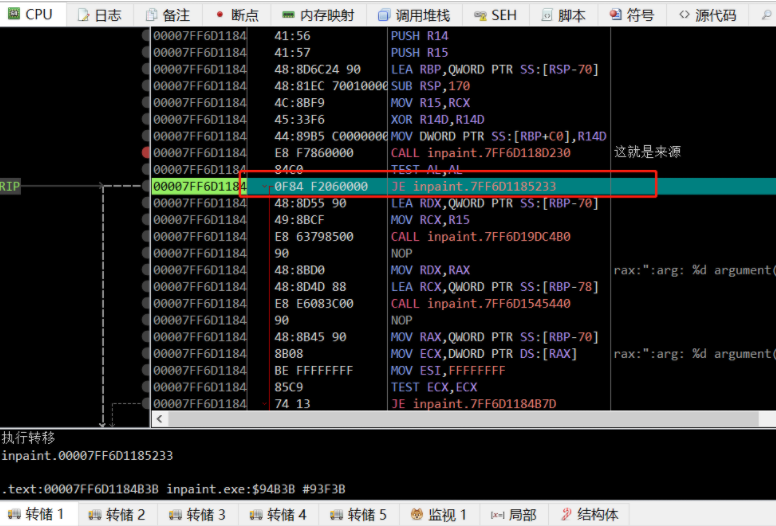The width and height of the screenshot is (776, 526).
Task: Toggle breakpoint dot on MOV RCX,R15 row
Action: (146, 220)
